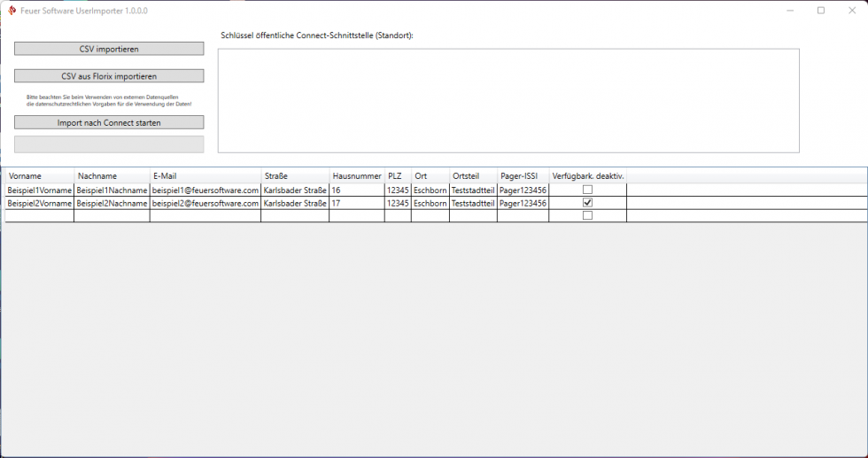Image resolution: width=868 pixels, height=458 pixels.
Task: Toggle the checkbox in the empty new row
Action: (x=587, y=215)
